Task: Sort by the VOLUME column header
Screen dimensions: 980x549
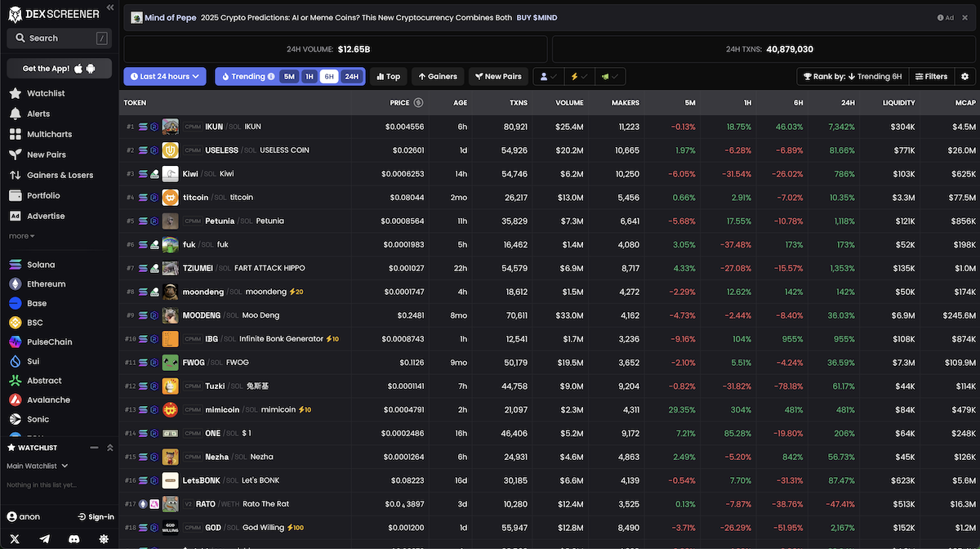Action: coord(569,103)
